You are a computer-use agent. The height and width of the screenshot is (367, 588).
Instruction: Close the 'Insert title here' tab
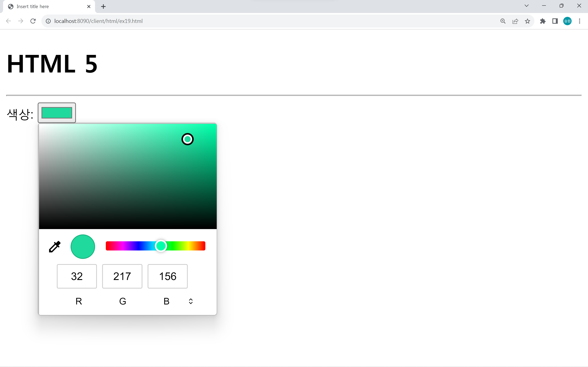[x=89, y=7]
